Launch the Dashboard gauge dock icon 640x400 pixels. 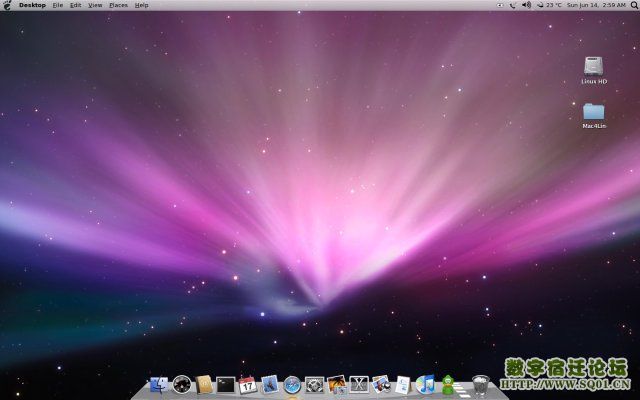182,384
